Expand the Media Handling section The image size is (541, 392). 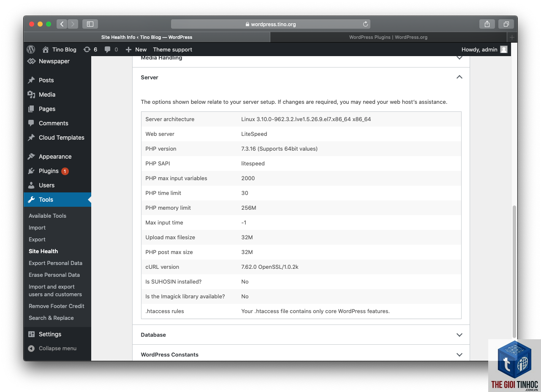tap(459, 58)
